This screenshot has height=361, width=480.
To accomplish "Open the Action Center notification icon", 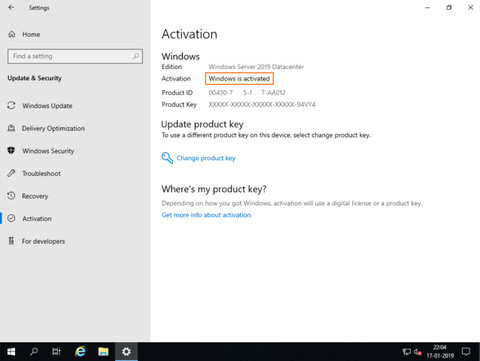I will pyautogui.click(x=466, y=352).
